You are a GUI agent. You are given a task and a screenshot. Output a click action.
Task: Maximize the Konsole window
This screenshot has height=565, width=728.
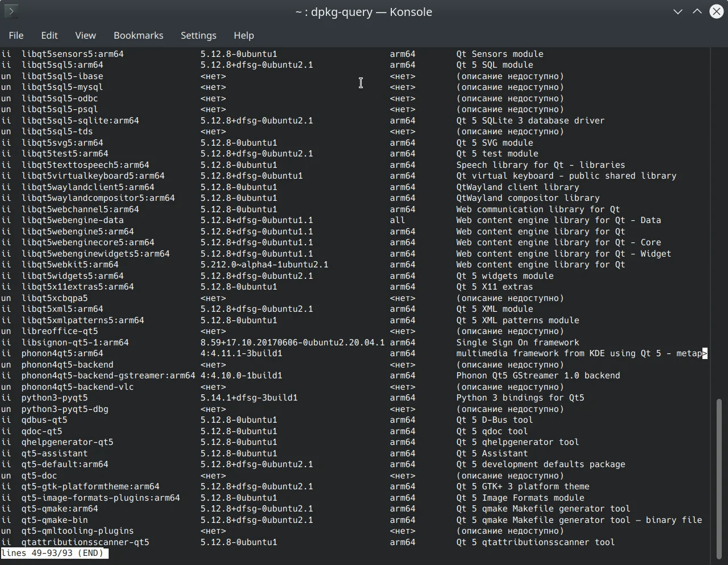click(x=697, y=11)
